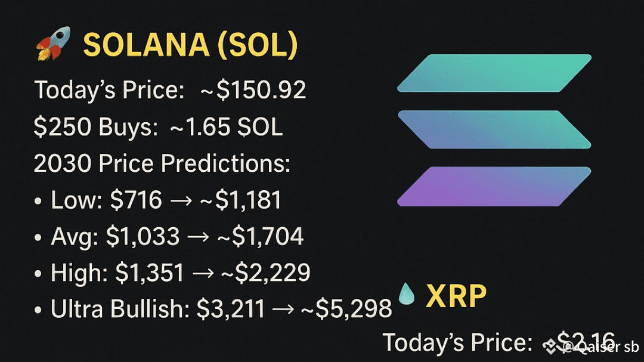This screenshot has height=362, width=644.
Task: Select the $250 Buys ~1.65 SOL line
Action: tap(158, 127)
